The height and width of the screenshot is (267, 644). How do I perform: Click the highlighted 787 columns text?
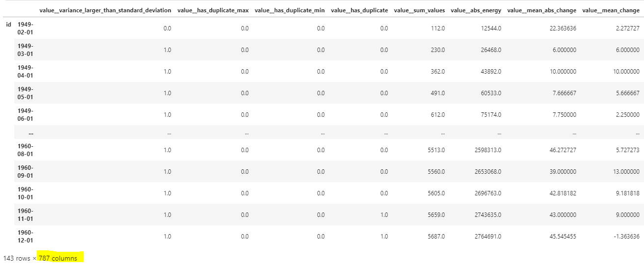58,258
